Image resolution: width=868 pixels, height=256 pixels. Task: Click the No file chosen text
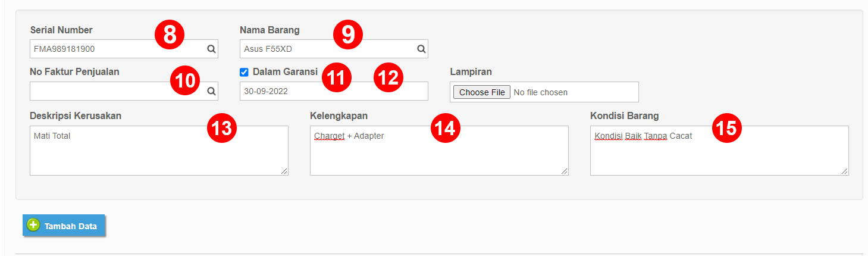point(540,92)
